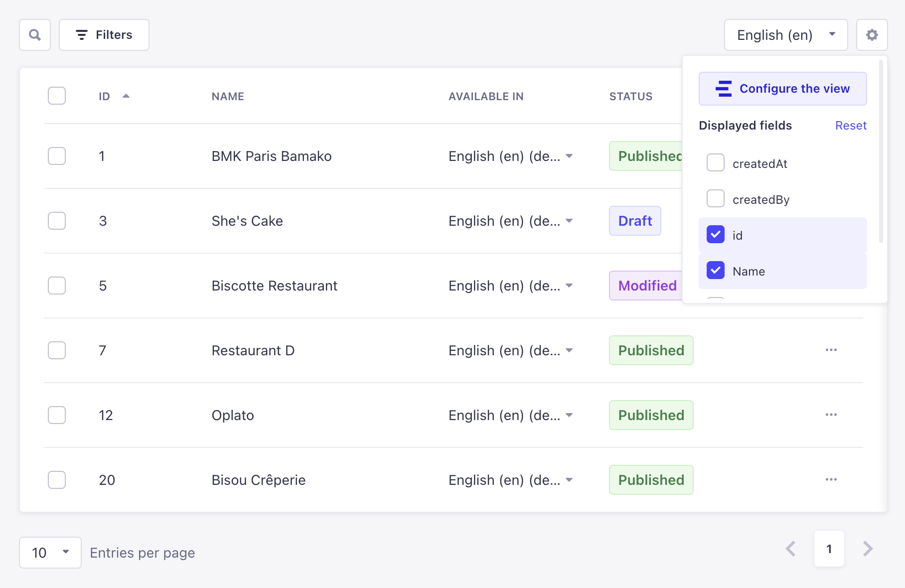Click the filter funnel icon
Image resolution: width=905 pixels, height=588 pixels.
[x=82, y=35]
